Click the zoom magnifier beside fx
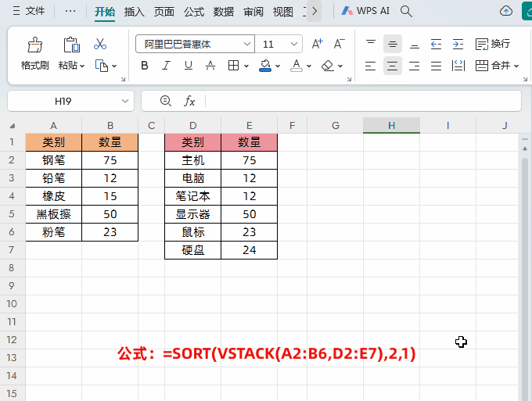This screenshot has height=401, width=532. [x=166, y=101]
